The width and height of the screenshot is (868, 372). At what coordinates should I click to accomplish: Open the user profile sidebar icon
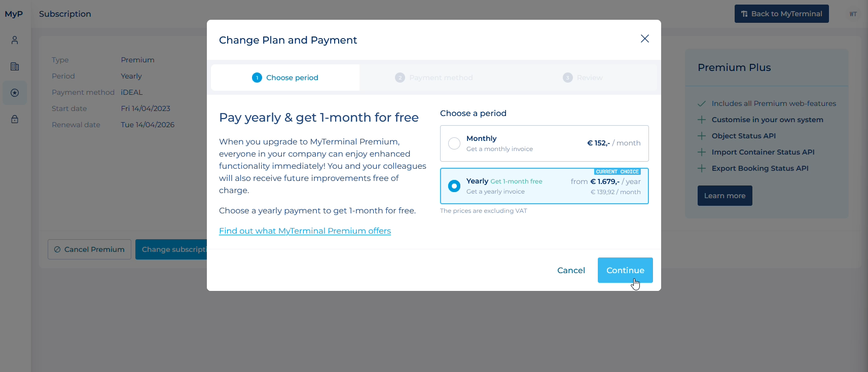[15, 40]
